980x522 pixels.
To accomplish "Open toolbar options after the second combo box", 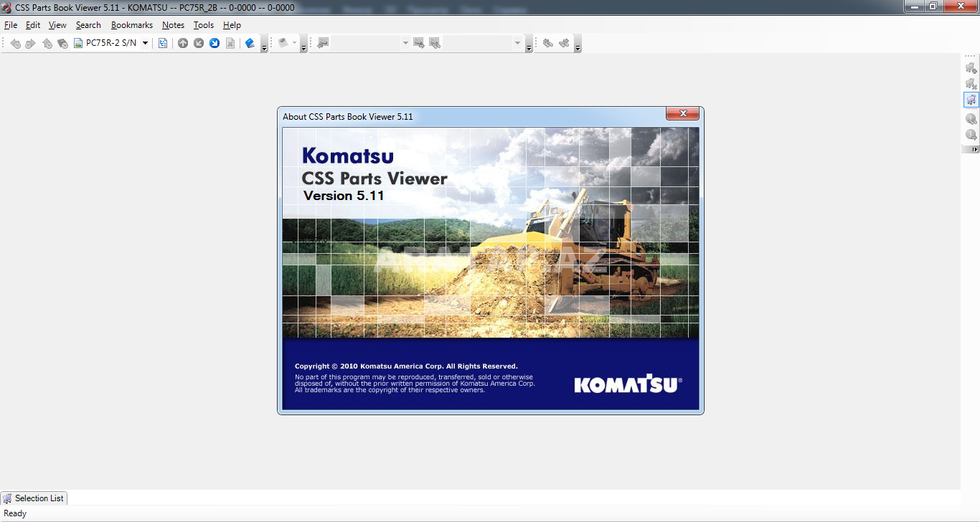I will point(529,45).
